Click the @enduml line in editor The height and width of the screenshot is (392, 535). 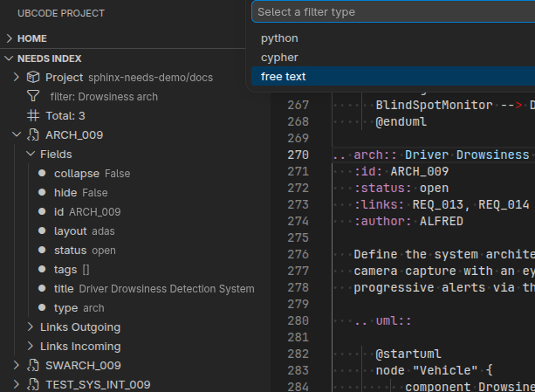pos(401,121)
